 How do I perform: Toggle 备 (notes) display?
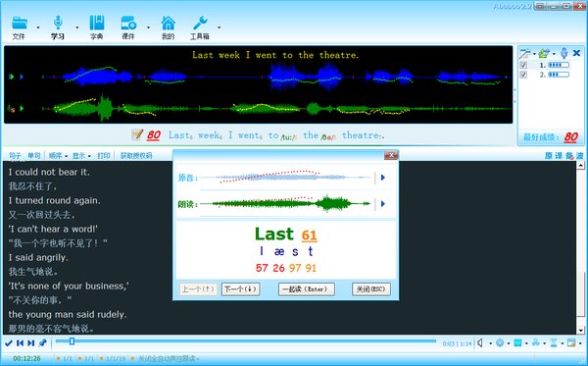569,156
